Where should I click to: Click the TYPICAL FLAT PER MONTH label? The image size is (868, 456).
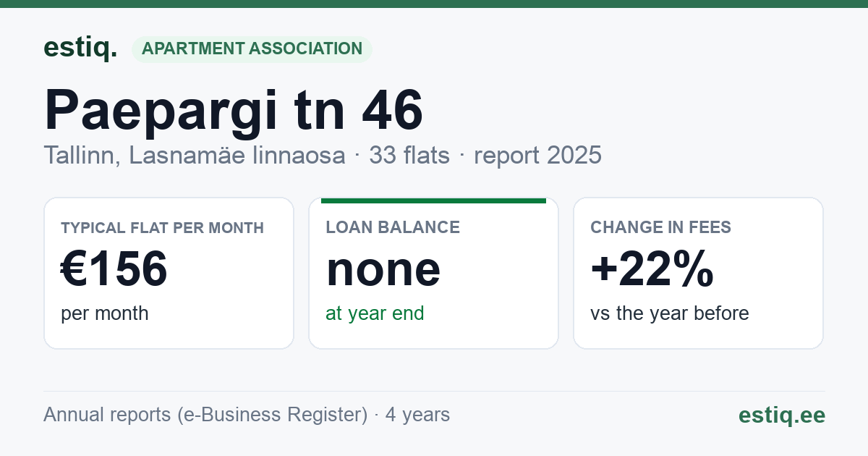click(163, 228)
